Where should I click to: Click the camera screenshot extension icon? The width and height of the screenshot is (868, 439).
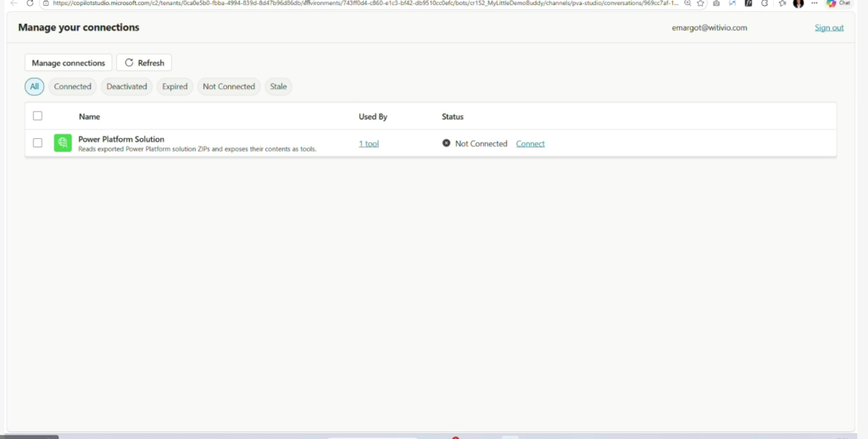716,3
